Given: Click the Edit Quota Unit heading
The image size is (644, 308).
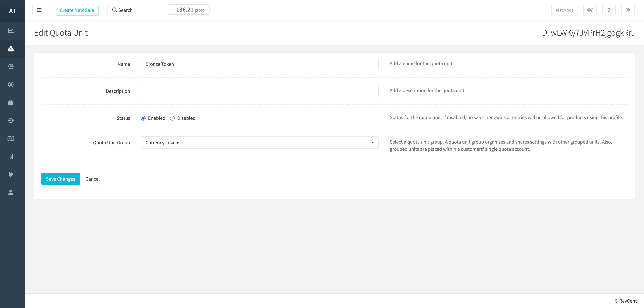Looking at the screenshot, I should (61, 33).
